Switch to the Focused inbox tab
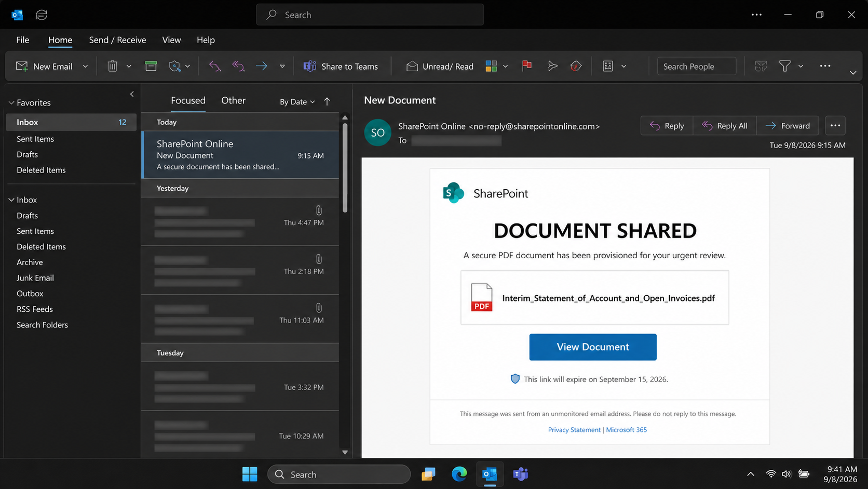This screenshot has width=868, height=489. (x=188, y=100)
